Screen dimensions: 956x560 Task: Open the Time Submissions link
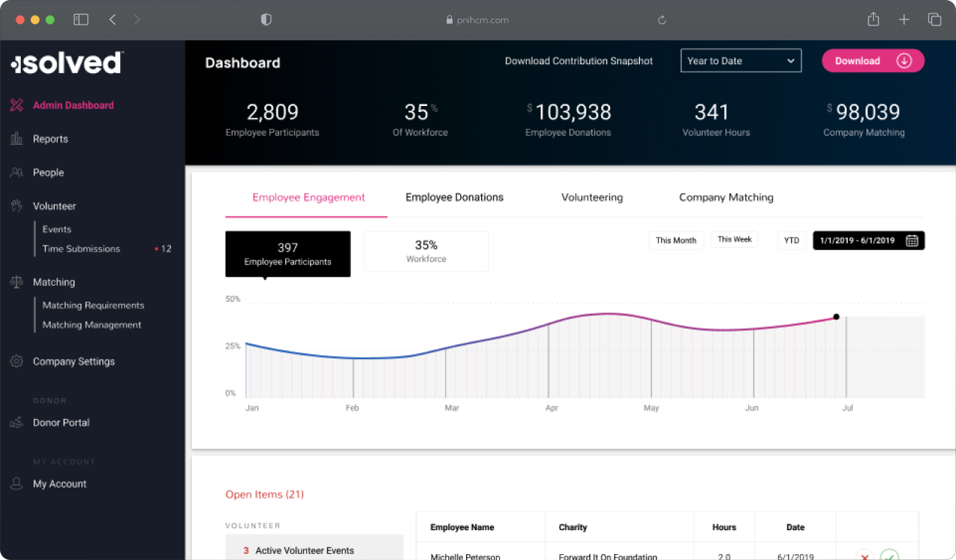(x=81, y=249)
